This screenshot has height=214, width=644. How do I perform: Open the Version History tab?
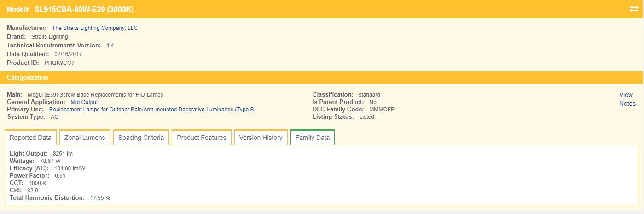[261, 138]
